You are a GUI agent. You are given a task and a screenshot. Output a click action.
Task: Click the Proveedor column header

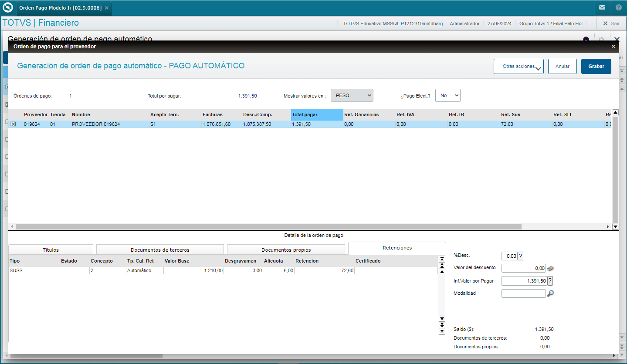point(36,115)
